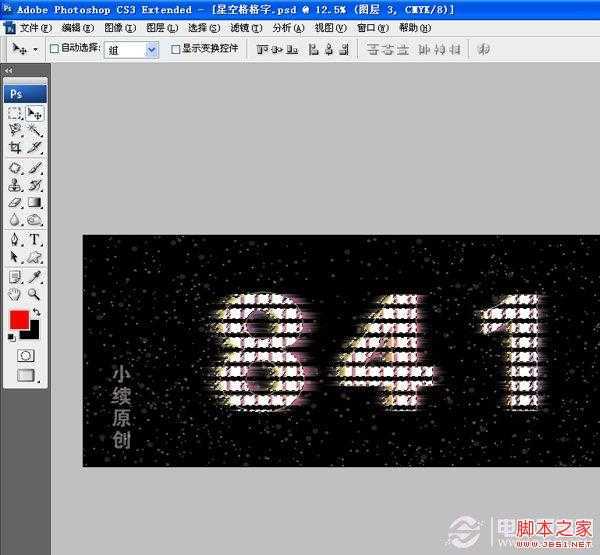Open the 帮助(H) menu
The width and height of the screenshot is (600, 555).
pos(415,28)
